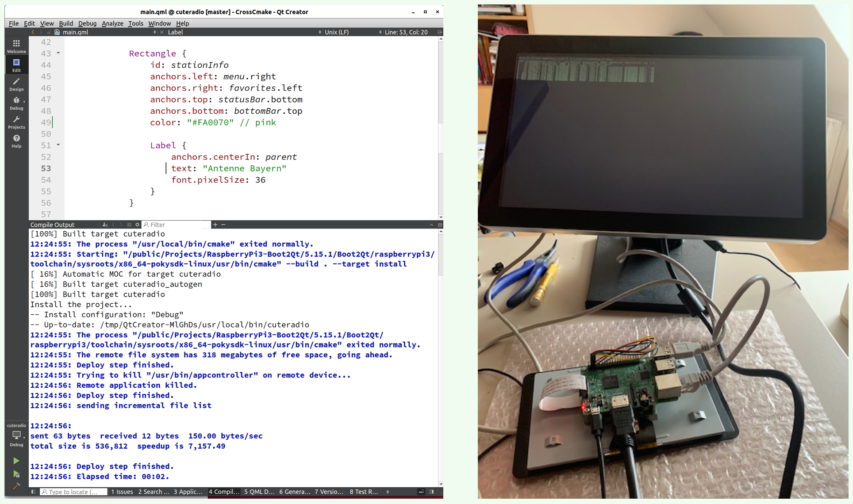Image resolution: width=853 pixels, height=504 pixels.
Task: Open the Build menu
Action: coord(66,23)
